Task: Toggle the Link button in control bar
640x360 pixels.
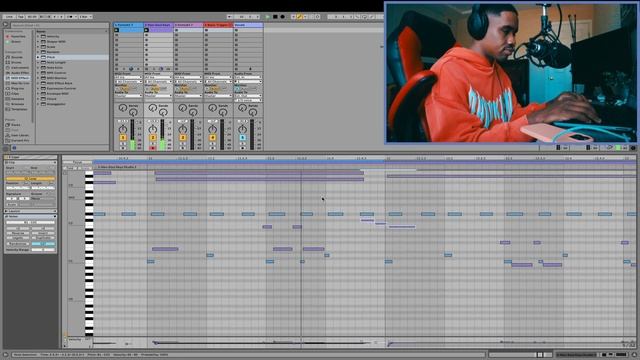Action: click(x=9, y=17)
